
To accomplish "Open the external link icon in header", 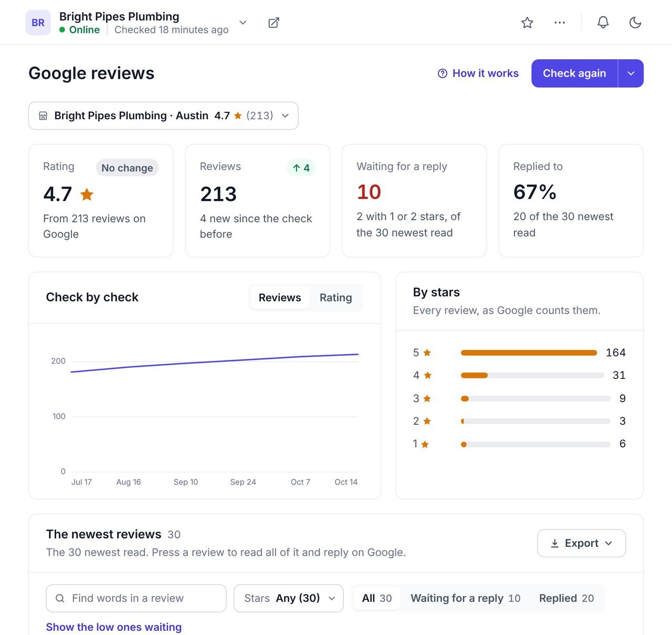I will 274,23.
